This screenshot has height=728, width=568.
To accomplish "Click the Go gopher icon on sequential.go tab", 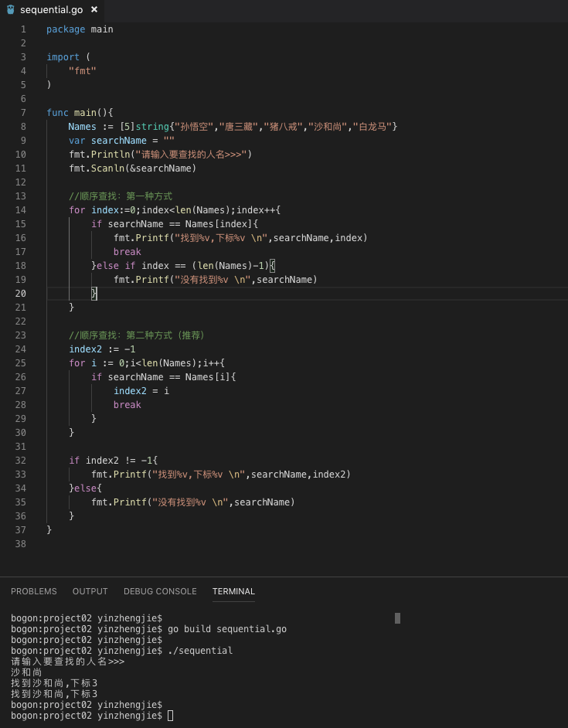I will pos(11,10).
